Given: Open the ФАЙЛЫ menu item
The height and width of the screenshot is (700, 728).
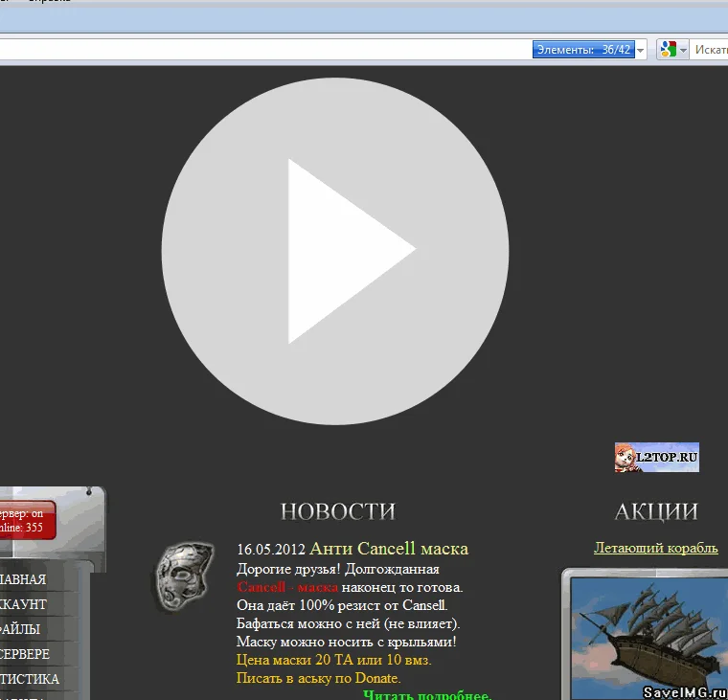Looking at the screenshot, I should pyautogui.click(x=20, y=629).
